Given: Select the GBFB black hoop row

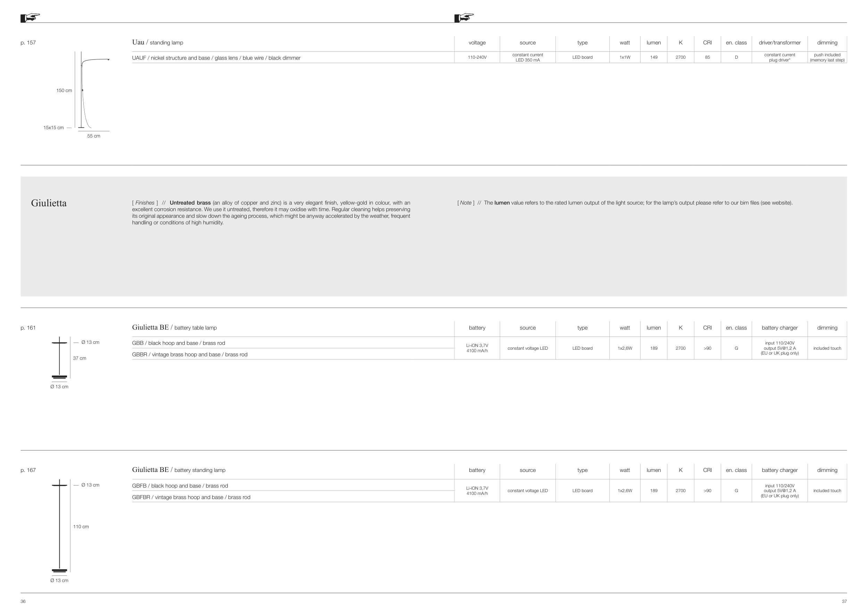Looking at the screenshot, I should coord(180,486).
